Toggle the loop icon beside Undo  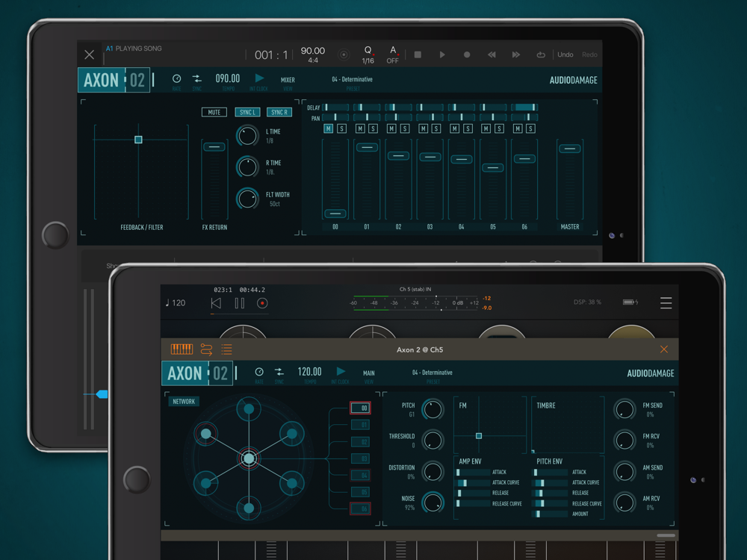pyautogui.click(x=541, y=55)
